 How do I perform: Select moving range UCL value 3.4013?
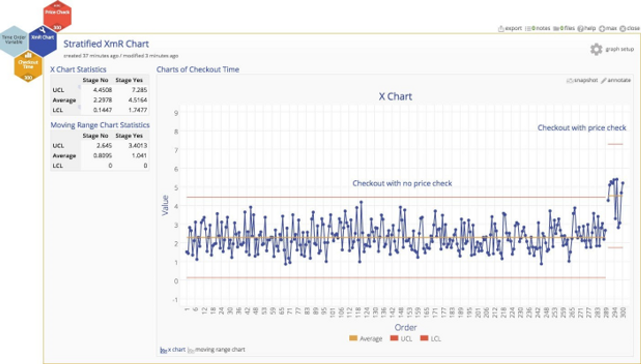pyautogui.click(x=138, y=146)
